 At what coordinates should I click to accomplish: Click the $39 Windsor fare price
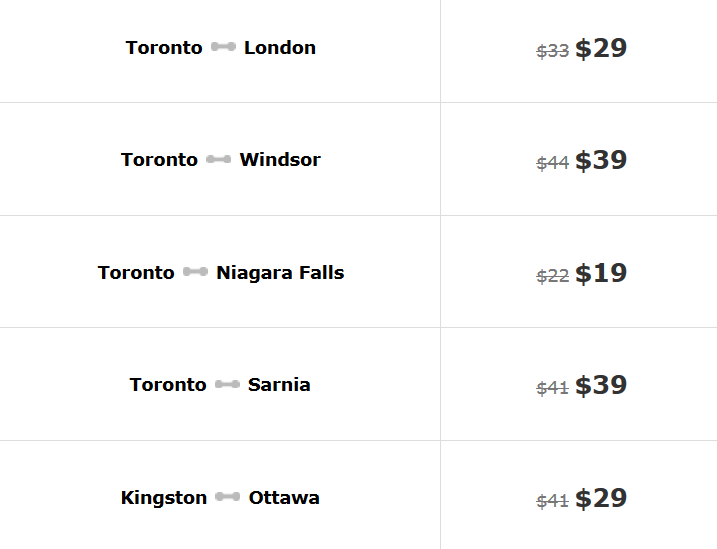pyautogui.click(x=601, y=160)
